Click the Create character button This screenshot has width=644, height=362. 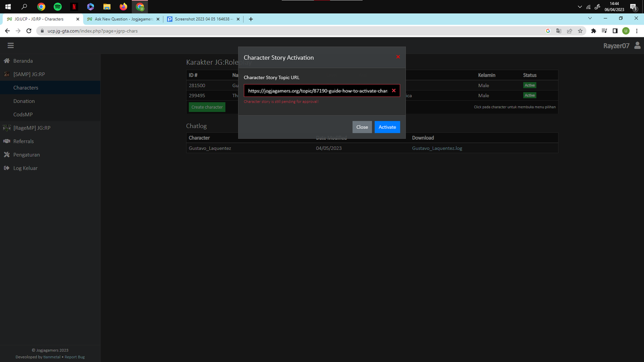click(x=207, y=107)
